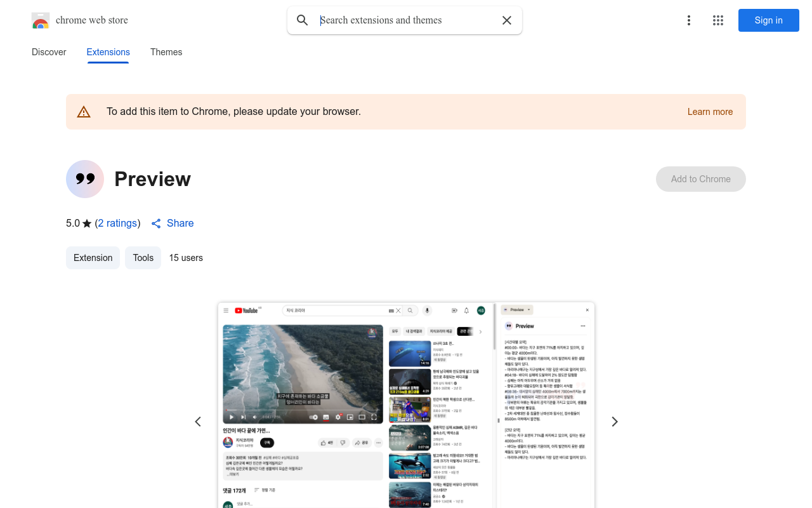Show next screenshot with right chevron
This screenshot has width=812, height=508.
(614, 422)
